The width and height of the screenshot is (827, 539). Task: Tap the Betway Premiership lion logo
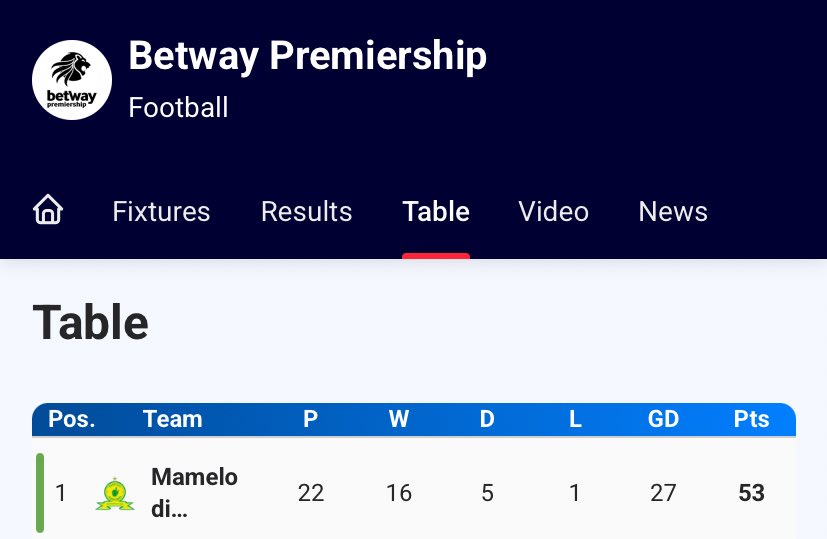click(x=72, y=80)
